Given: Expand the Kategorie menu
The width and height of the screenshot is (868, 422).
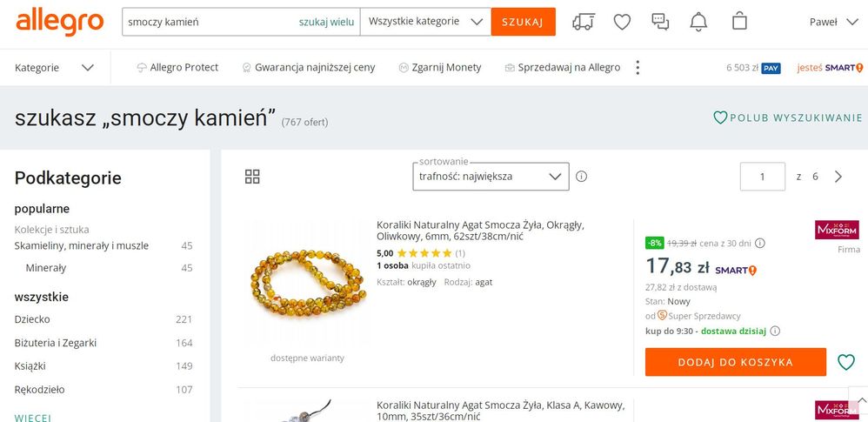Looking at the screenshot, I should tap(54, 68).
